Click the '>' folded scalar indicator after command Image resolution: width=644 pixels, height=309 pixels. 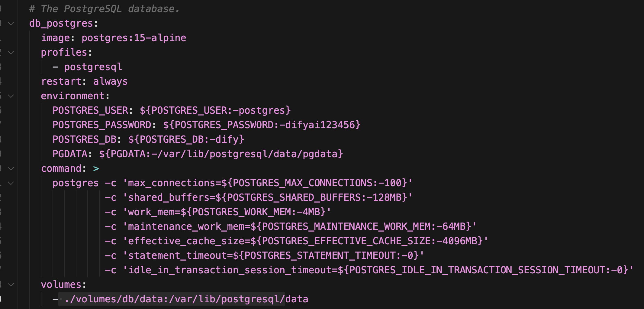coord(96,169)
